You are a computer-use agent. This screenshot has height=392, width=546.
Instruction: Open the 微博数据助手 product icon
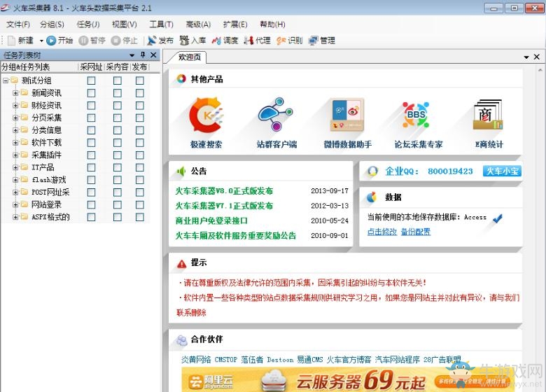click(x=347, y=115)
